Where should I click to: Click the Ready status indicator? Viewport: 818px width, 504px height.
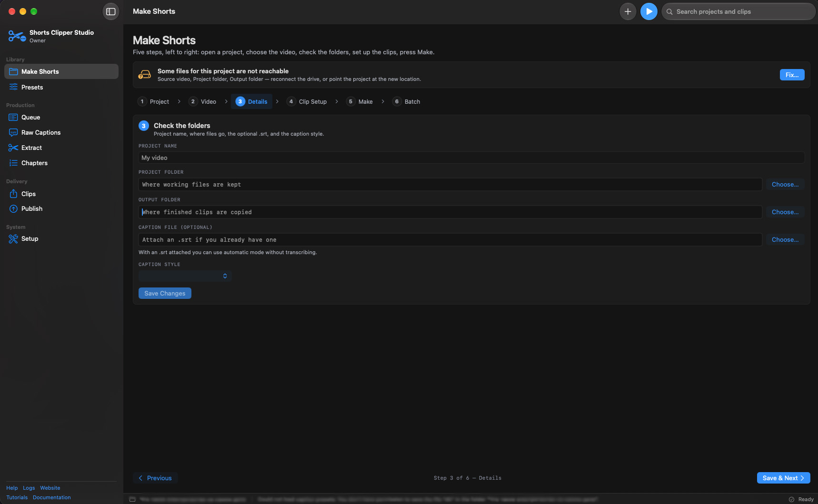click(801, 499)
